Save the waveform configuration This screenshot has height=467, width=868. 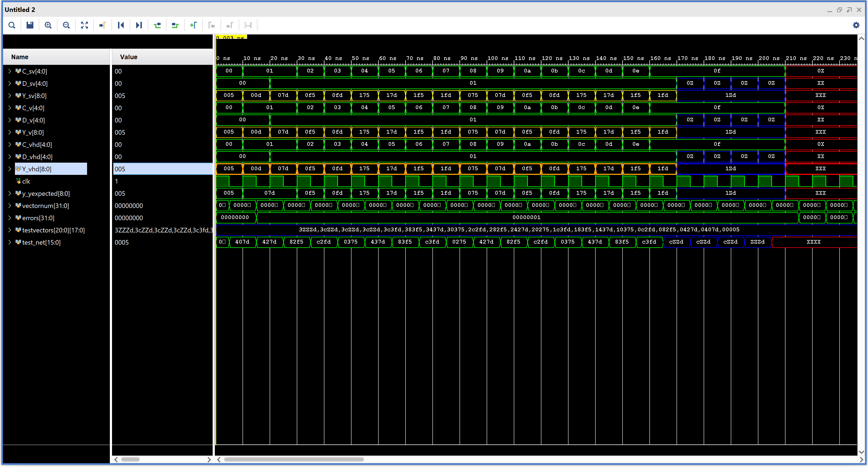point(30,25)
